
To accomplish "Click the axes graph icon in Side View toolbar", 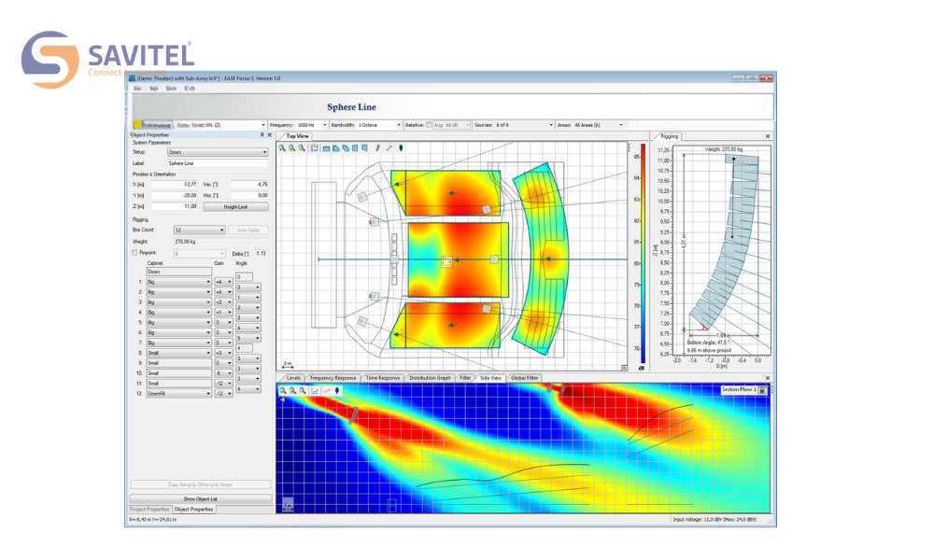I will pyautogui.click(x=315, y=391).
